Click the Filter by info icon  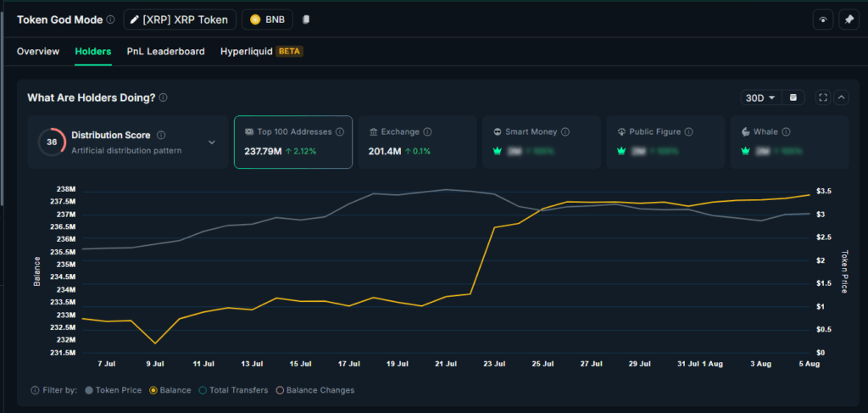(x=35, y=390)
